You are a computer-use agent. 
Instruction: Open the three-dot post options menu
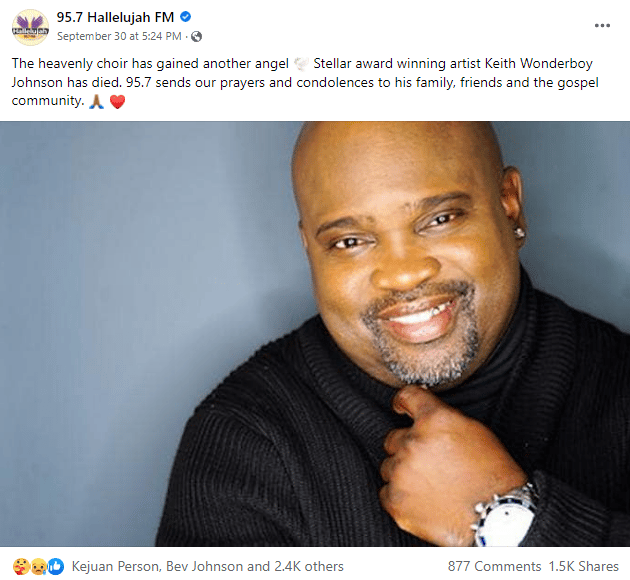[x=602, y=25]
